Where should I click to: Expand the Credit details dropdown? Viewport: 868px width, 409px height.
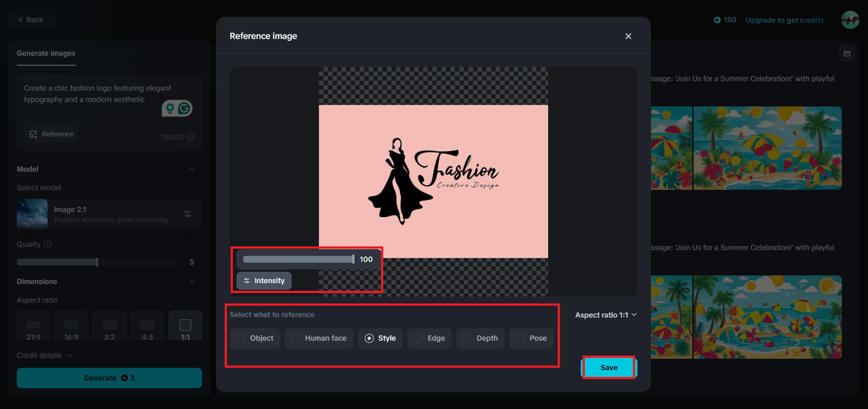click(x=45, y=355)
